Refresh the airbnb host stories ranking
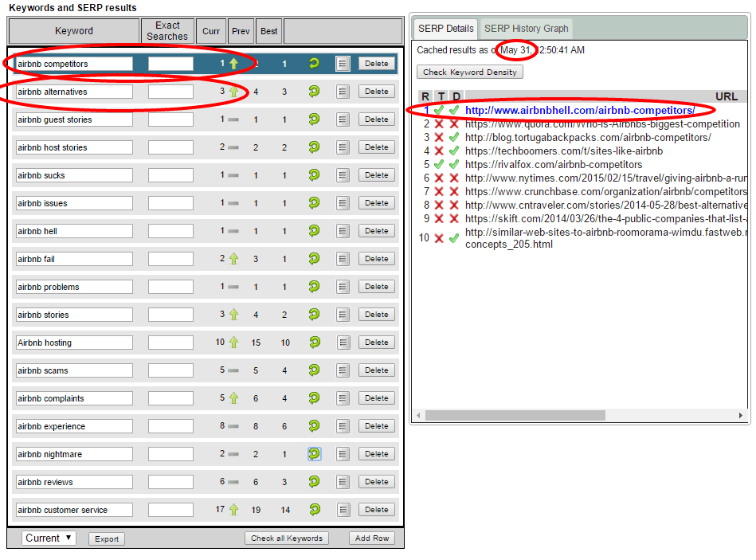Screen dimensions: 756x560 point(314,147)
